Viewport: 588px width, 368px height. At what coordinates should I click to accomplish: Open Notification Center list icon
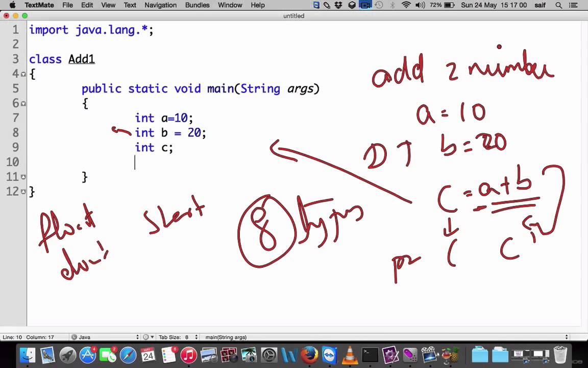click(x=573, y=5)
